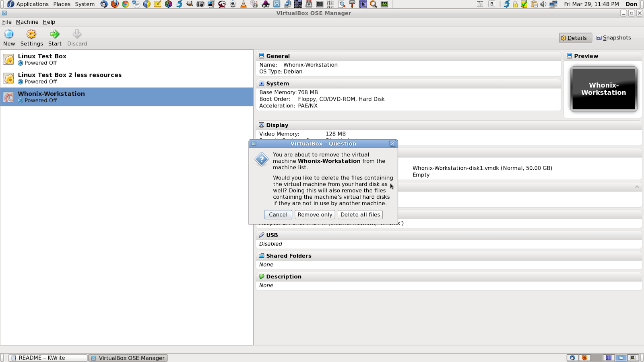Click the Remove only button
The width and height of the screenshot is (644, 362).
(x=315, y=214)
